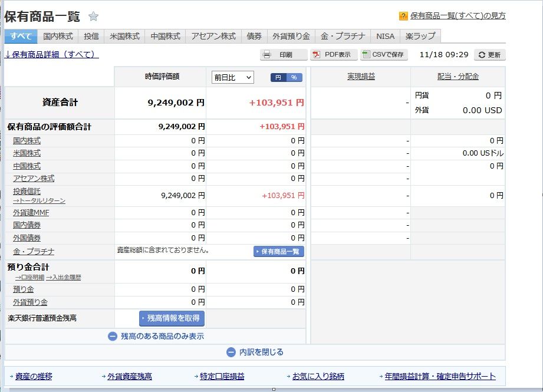Open the →トータルリターン link
The height and width of the screenshot is (392, 543).
click(x=39, y=201)
